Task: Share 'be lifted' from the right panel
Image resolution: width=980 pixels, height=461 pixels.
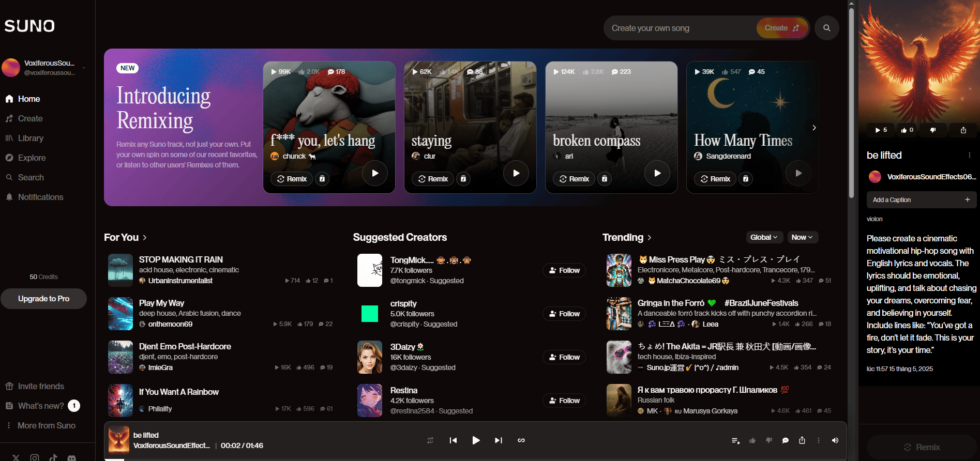Action: click(x=963, y=130)
